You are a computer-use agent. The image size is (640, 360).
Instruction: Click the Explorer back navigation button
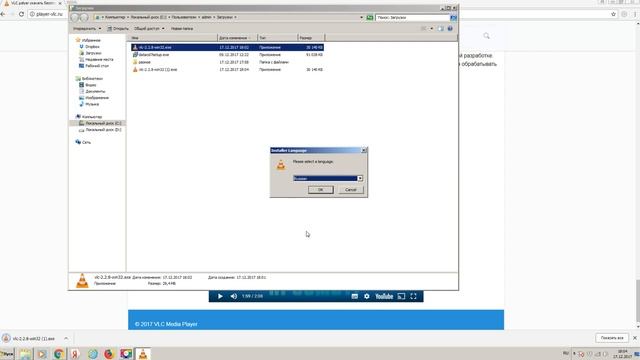75,18
